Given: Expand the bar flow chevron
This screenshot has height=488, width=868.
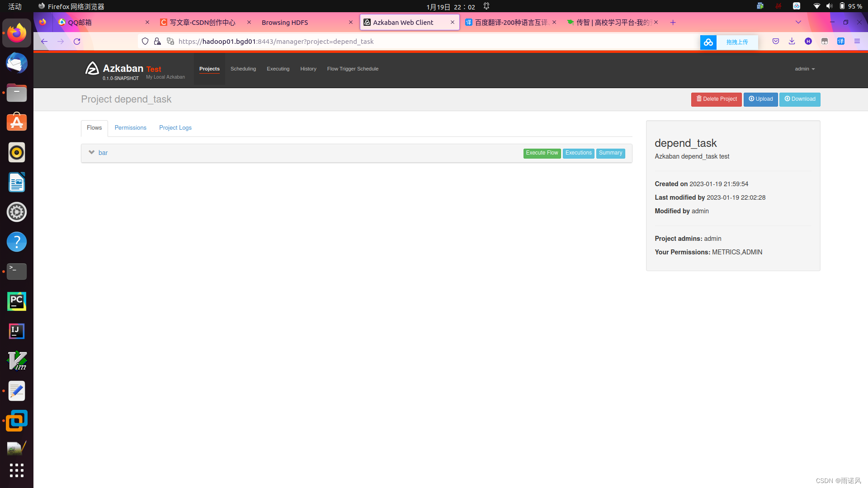Looking at the screenshot, I should click(92, 153).
